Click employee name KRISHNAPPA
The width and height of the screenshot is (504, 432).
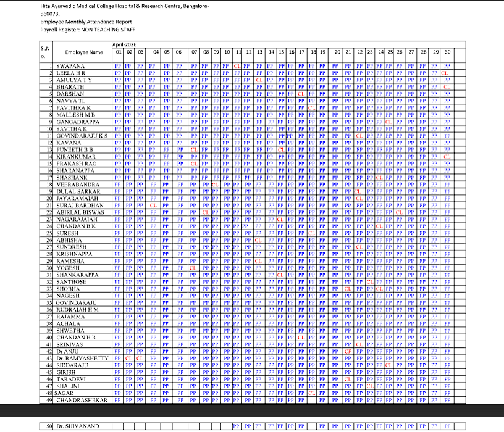point(74,254)
